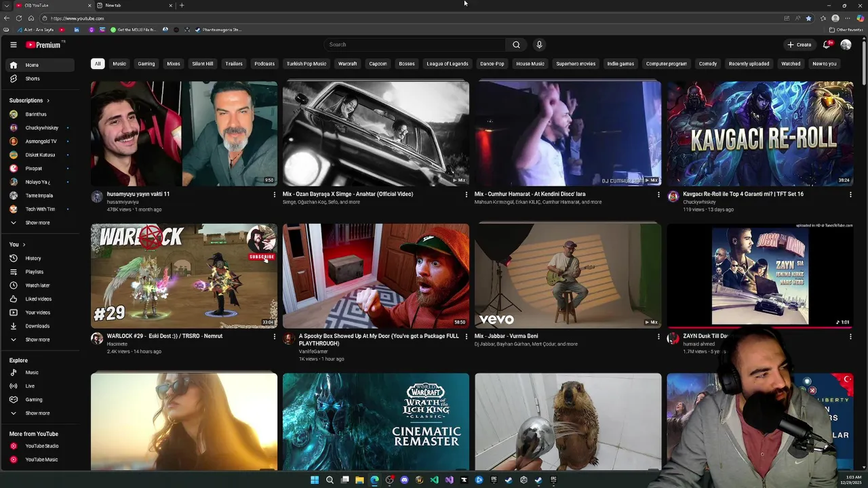This screenshot has width=868, height=488.
Task: Click the browser home icon
Action: pos(31,18)
